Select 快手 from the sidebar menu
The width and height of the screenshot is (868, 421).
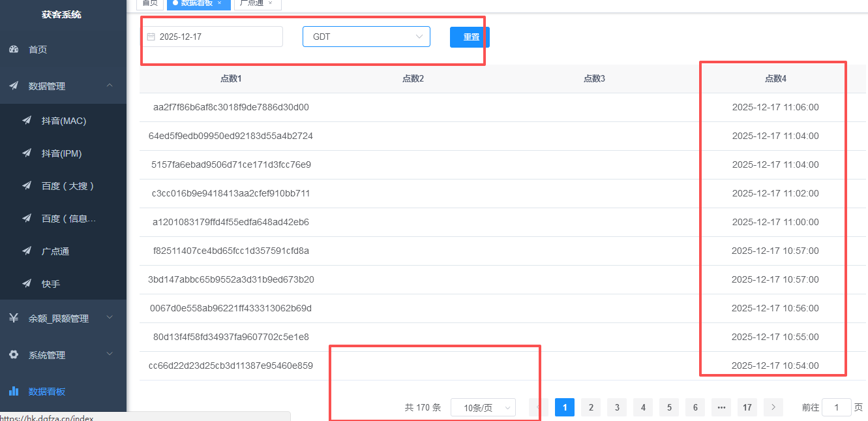(x=51, y=284)
